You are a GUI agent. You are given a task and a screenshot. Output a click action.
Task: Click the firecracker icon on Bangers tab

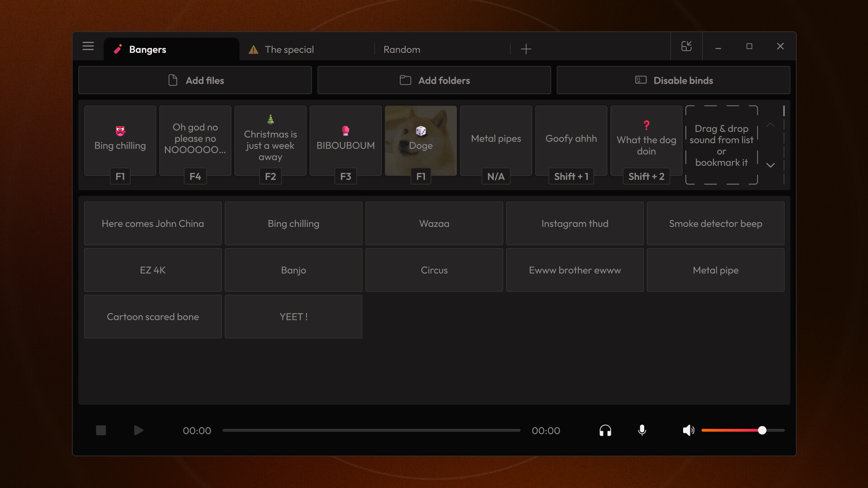(118, 49)
